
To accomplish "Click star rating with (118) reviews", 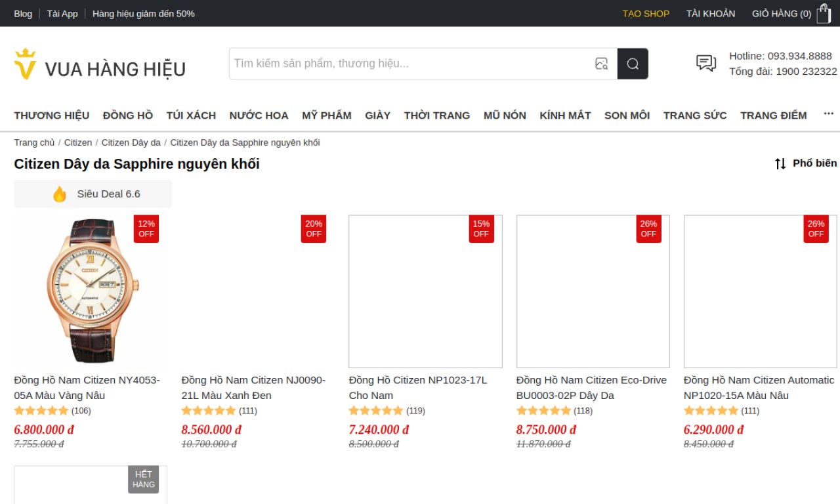I will pyautogui.click(x=555, y=411).
